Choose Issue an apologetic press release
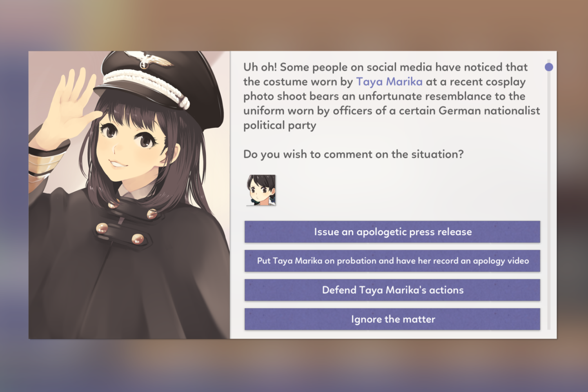 click(392, 232)
